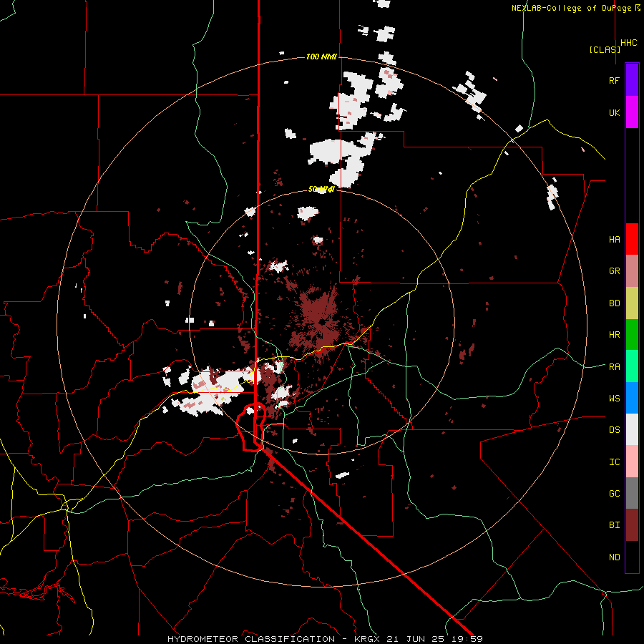Click the HR green legend swatch

pyautogui.click(x=632, y=334)
